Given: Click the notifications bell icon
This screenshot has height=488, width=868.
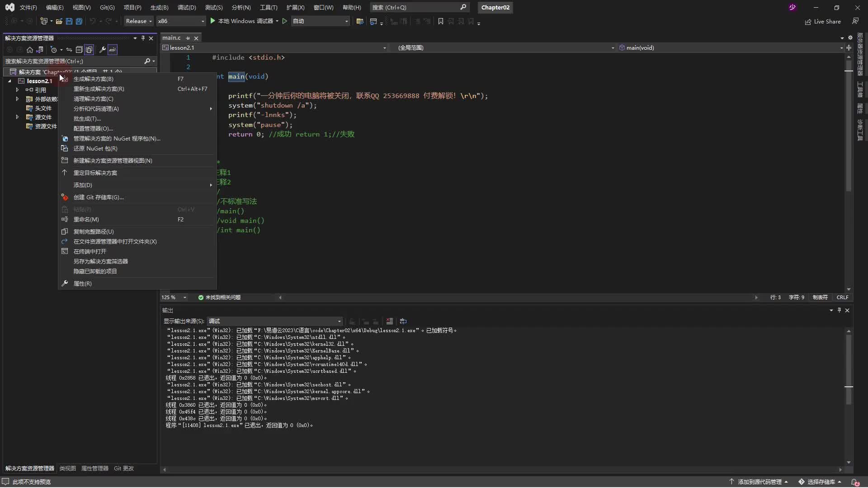Looking at the screenshot, I should click(854, 482).
